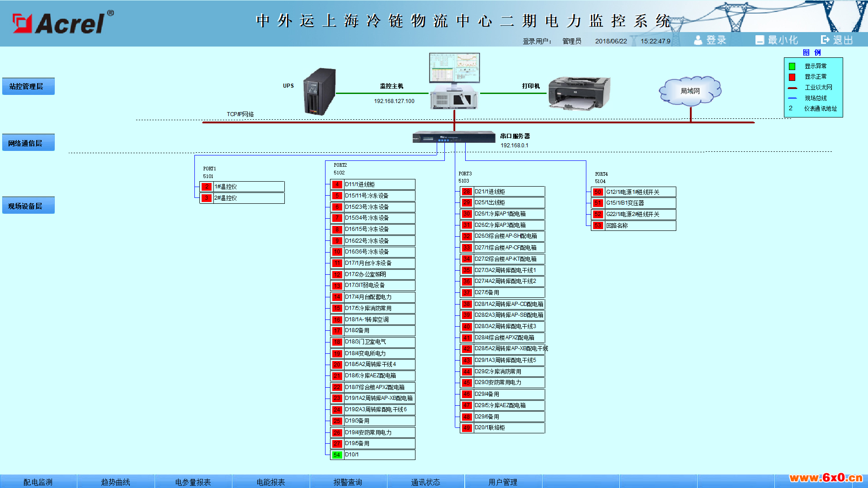Viewport: 868px width, 488px height.
Task: Click the 退出 exit icon
Action: click(x=825, y=40)
